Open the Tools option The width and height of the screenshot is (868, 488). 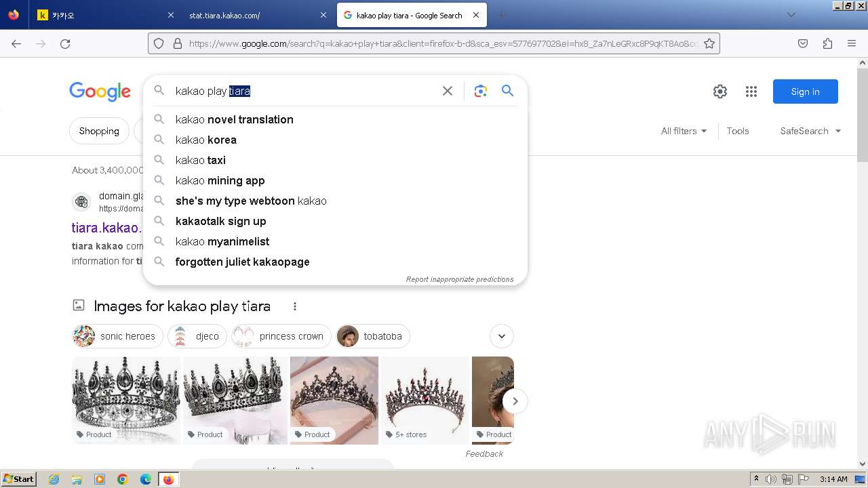pos(738,131)
